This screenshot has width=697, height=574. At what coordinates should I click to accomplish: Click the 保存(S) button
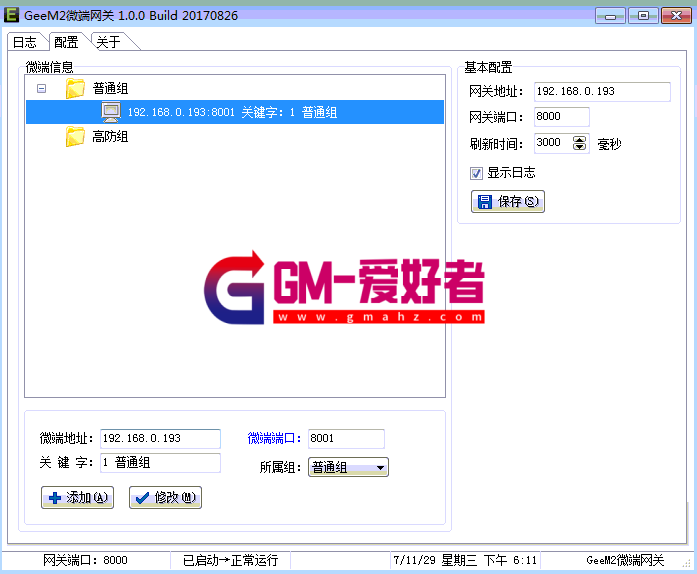(x=508, y=201)
